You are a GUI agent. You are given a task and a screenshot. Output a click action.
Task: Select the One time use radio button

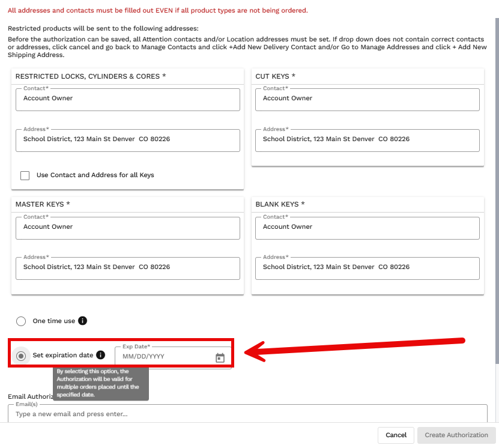(x=21, y=321)
